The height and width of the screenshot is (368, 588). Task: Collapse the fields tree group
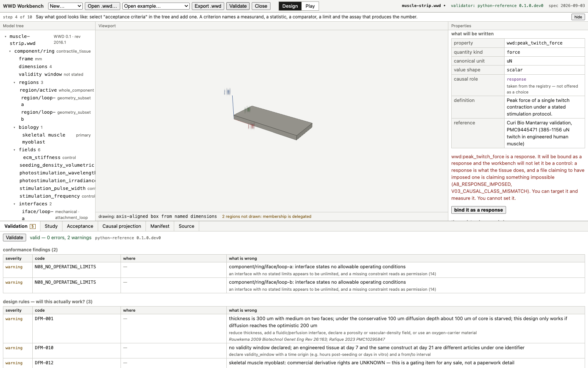pyautogui.click(x=14, y=150)
